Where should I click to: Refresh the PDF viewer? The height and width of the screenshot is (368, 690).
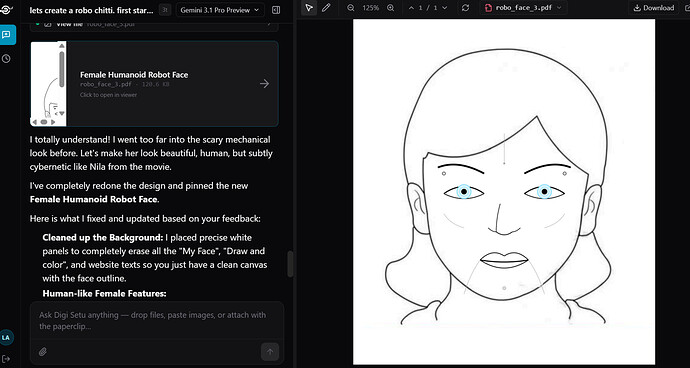point(465,7)
